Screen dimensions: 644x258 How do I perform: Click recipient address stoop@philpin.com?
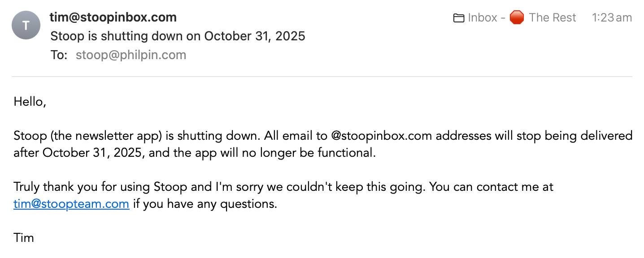(131, 55)
